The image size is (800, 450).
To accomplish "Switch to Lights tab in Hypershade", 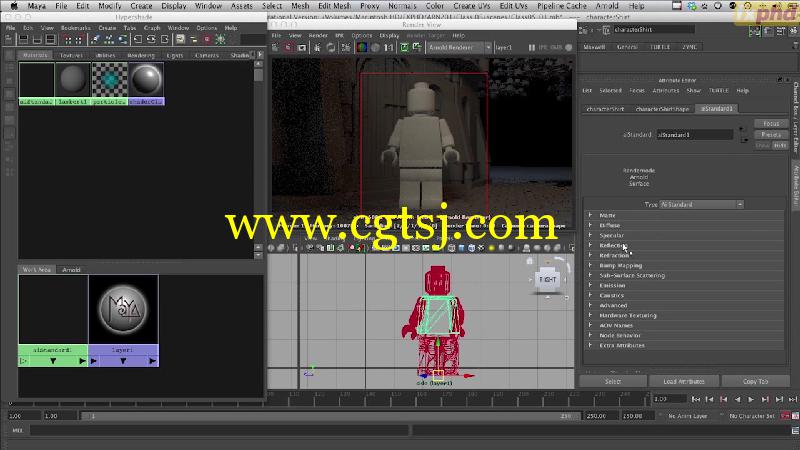I will click(174, 55).
